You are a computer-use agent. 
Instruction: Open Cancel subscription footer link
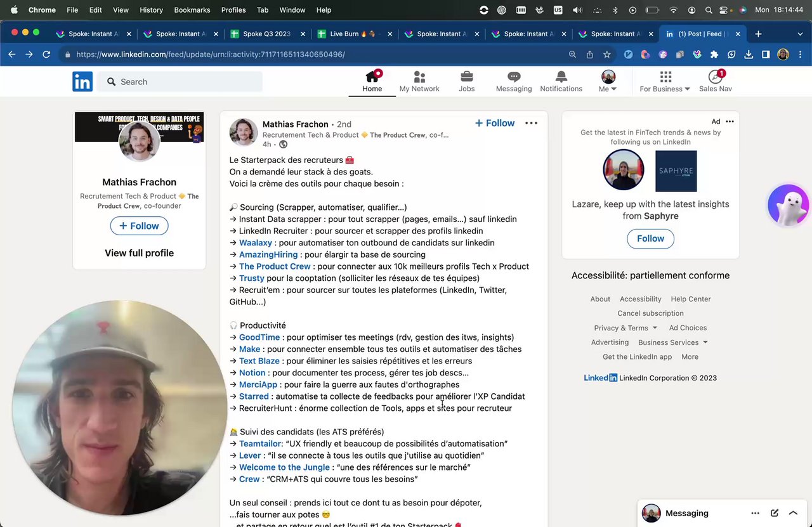(x=650, y=313)
